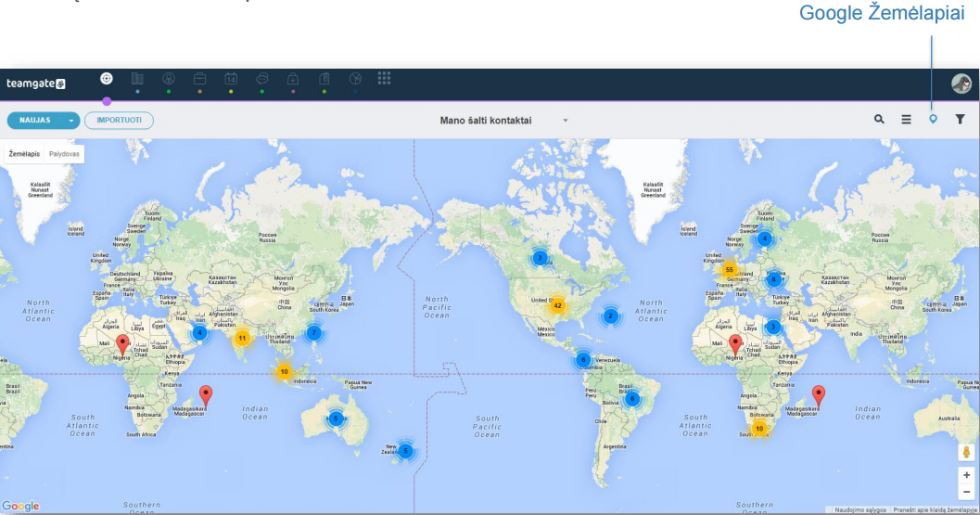Open the Leads target icon in top navigation
Viewport: 980px width, 515px height.
coord(107,79)
